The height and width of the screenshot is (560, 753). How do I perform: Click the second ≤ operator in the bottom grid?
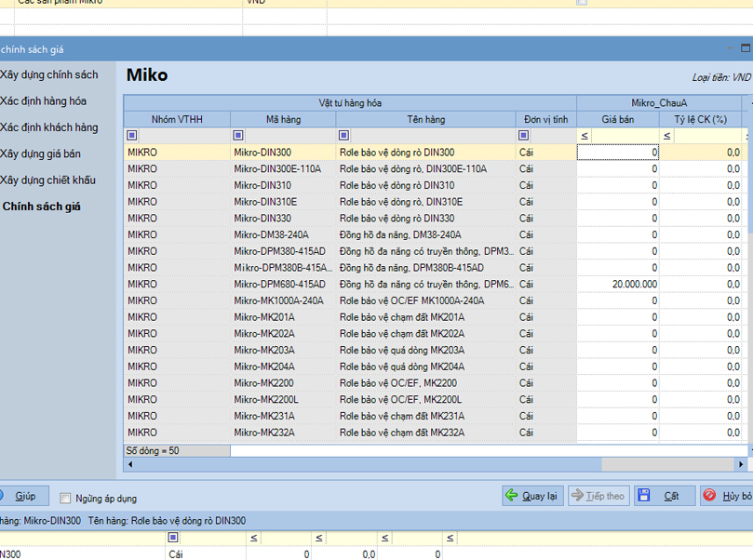tap(319, 538)
